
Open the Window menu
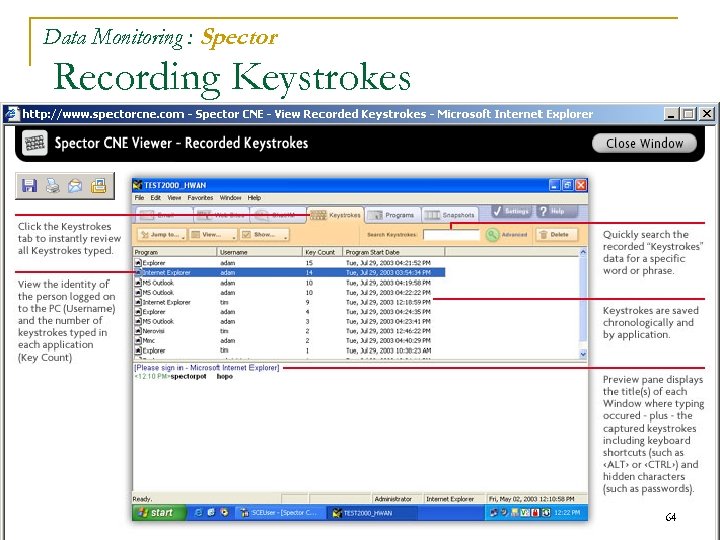(x=230, y=198)
